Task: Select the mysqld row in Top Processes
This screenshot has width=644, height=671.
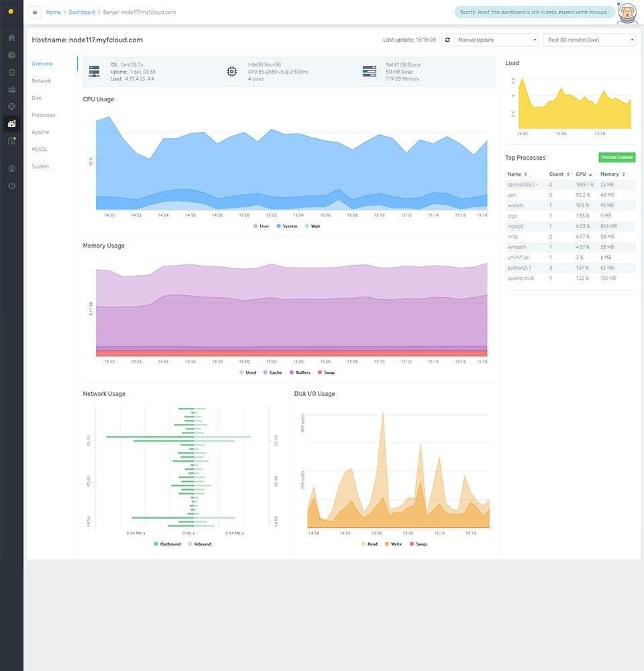Action: (x=570, y=226)
